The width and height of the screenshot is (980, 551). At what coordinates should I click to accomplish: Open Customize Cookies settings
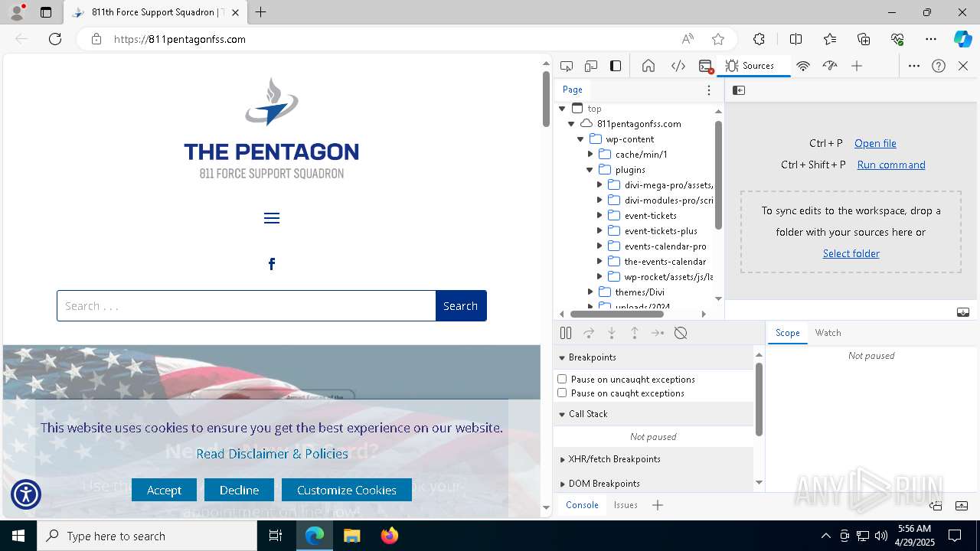click(x=347, y=490)
